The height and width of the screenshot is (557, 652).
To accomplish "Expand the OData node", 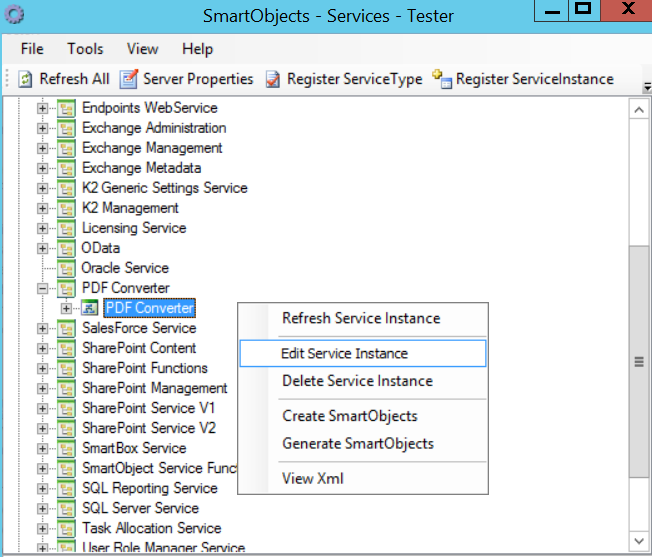I will click(42, 248).
